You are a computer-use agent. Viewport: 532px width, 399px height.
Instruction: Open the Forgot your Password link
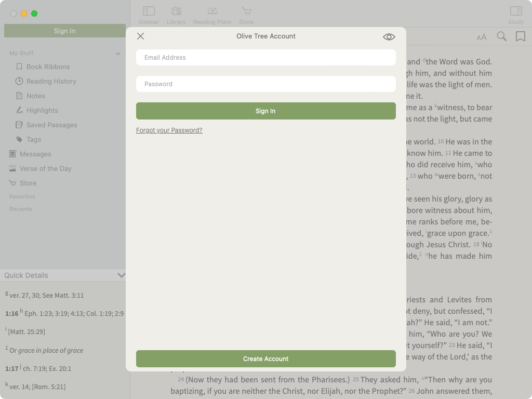(x=169, y=130)
